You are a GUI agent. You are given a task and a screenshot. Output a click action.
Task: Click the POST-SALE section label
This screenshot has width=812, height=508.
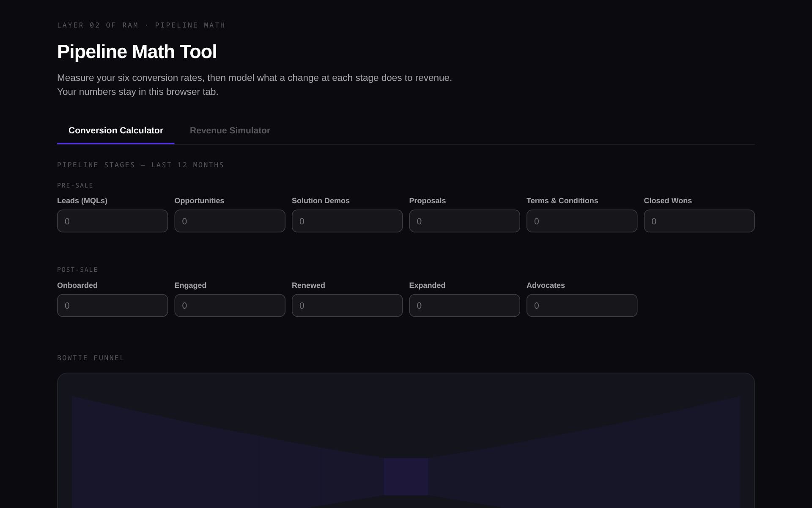77,270
